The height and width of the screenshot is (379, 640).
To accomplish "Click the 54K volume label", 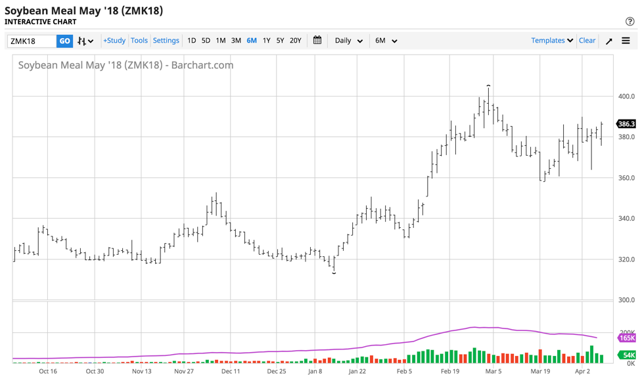I will coord(628,355).
